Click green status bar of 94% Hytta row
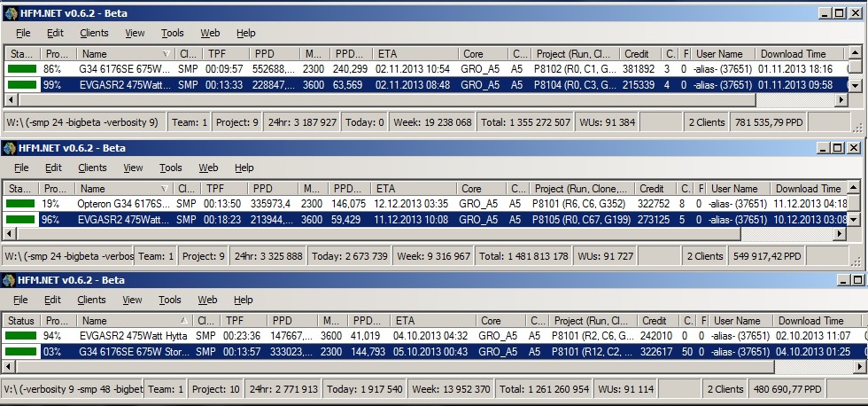 (x=22, y=336)
